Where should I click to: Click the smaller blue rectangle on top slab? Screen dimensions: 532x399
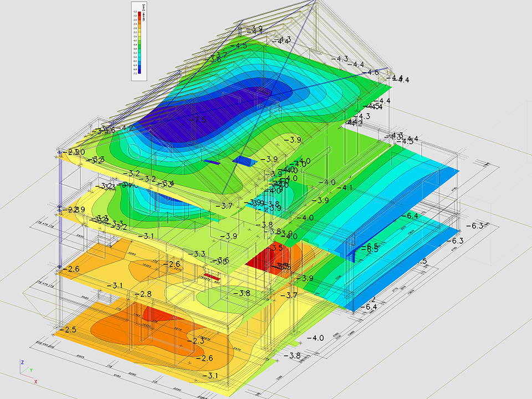click(212, 162)
